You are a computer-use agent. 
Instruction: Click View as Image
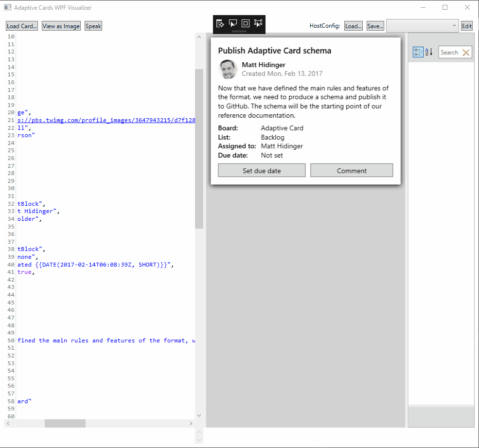point(61,26)
